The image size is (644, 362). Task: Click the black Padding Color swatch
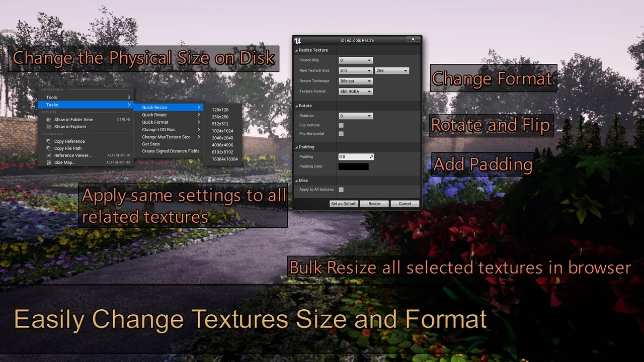click(353, 166)
